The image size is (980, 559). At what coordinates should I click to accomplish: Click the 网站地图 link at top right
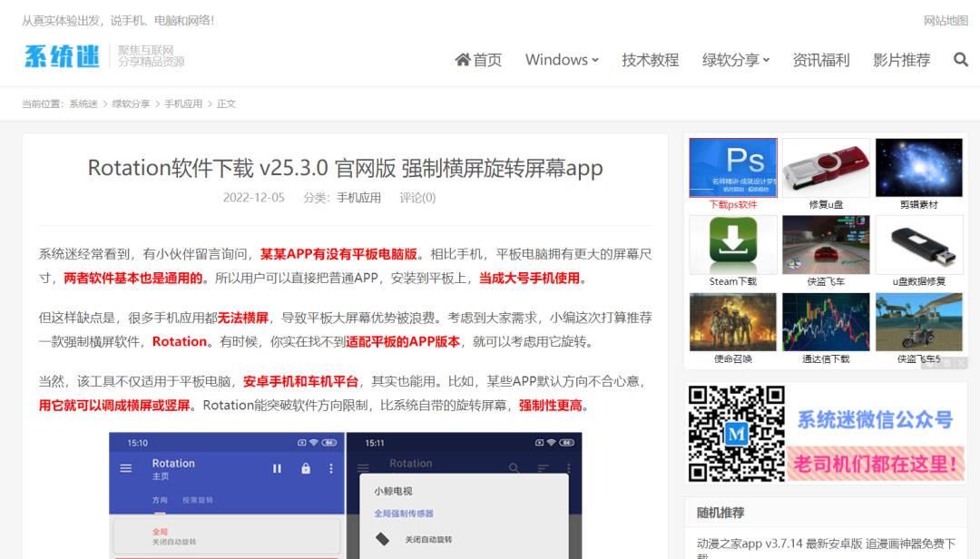(946, 20)
